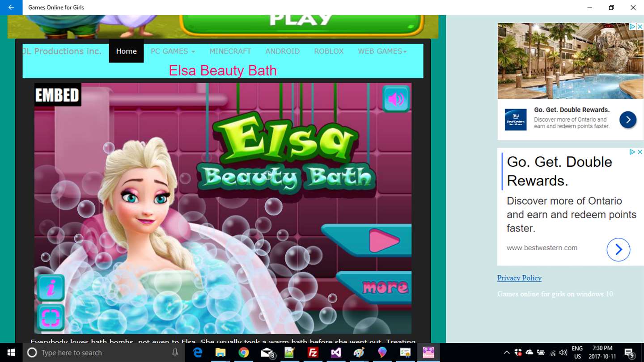Screen dimensions: 644x362
Task: Open AdChoices info on the top image ad
Action: 632,27
